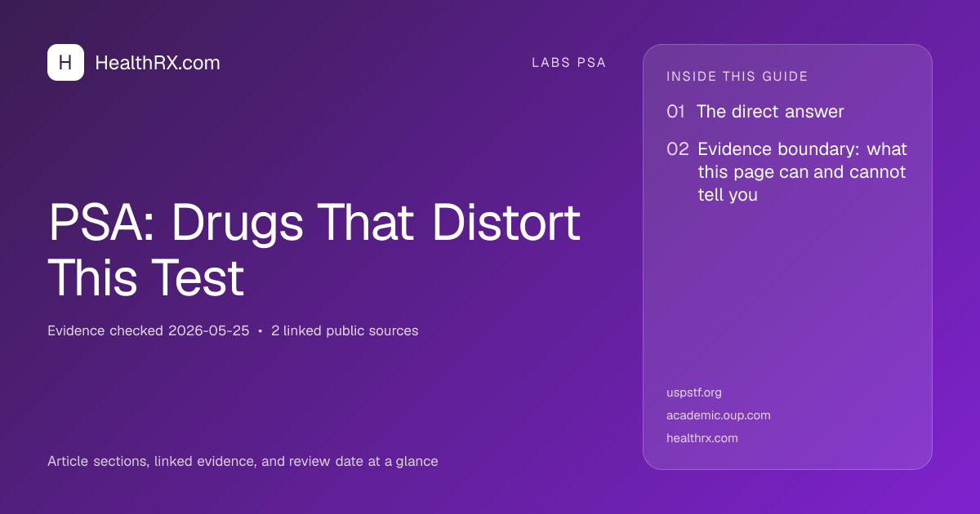The image size is (980, 514).
Task: Click the academic.oup.com source
Action: tap(719, 415)
